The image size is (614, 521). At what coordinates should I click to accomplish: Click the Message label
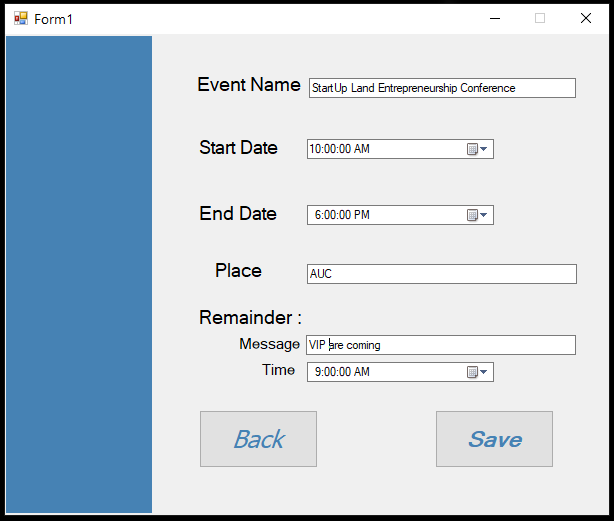269,344
